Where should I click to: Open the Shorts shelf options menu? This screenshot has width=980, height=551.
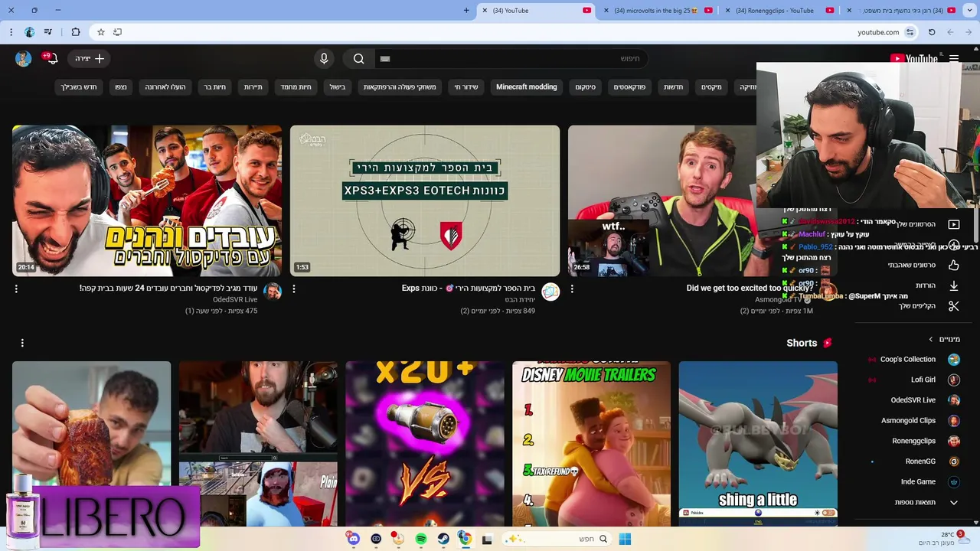[22, 343]
